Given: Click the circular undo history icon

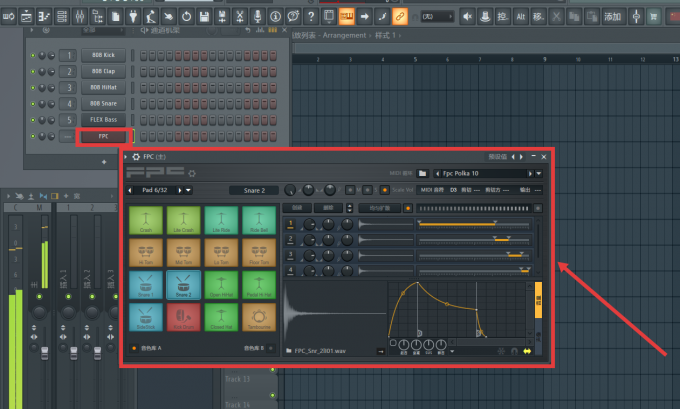Looking at the screenshot, I should 186,17.
